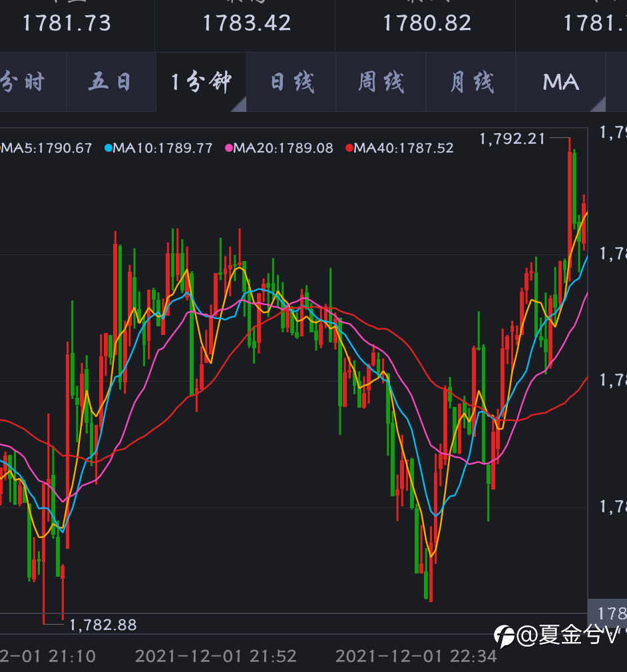Click the red MA40 legend dot
This screenshot has height=672, width=627.
(x=349, y=148)
